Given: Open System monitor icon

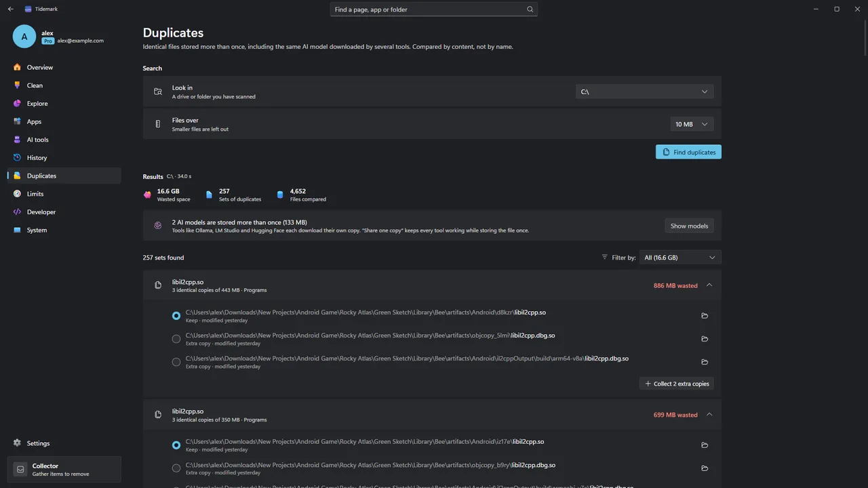Looking at the screenshot, I should (x=18, y=230).
